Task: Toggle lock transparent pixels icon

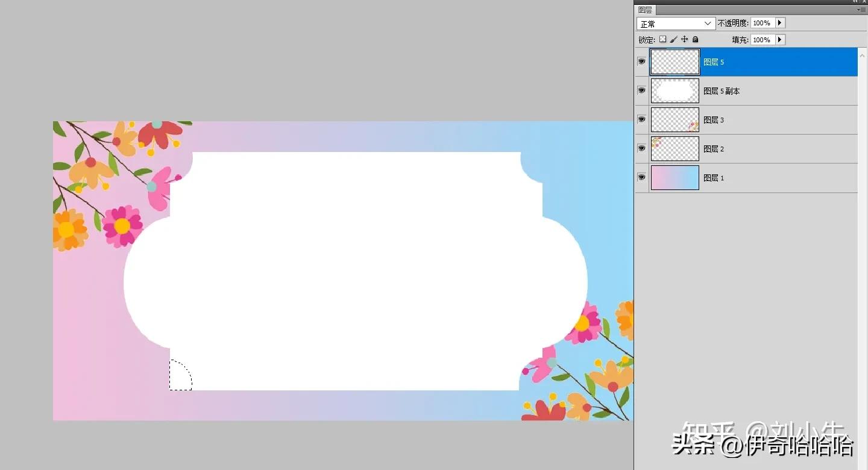Action: tap(662, 39)
